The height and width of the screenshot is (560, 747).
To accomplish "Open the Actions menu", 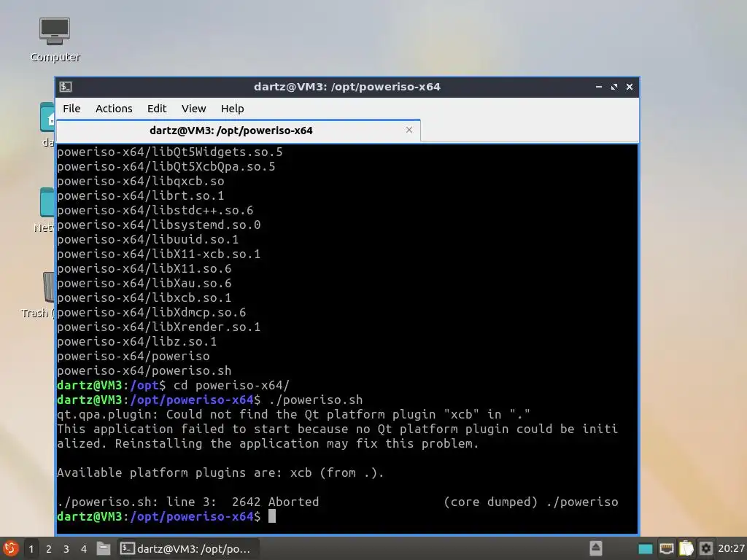I will (114, 109).
